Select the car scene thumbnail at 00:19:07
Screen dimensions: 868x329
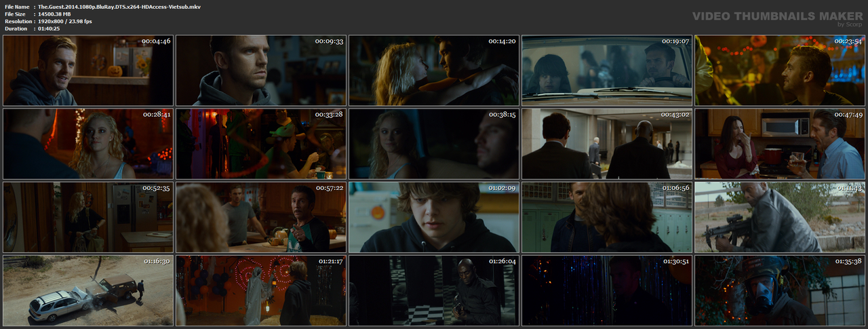pos(607,71)
